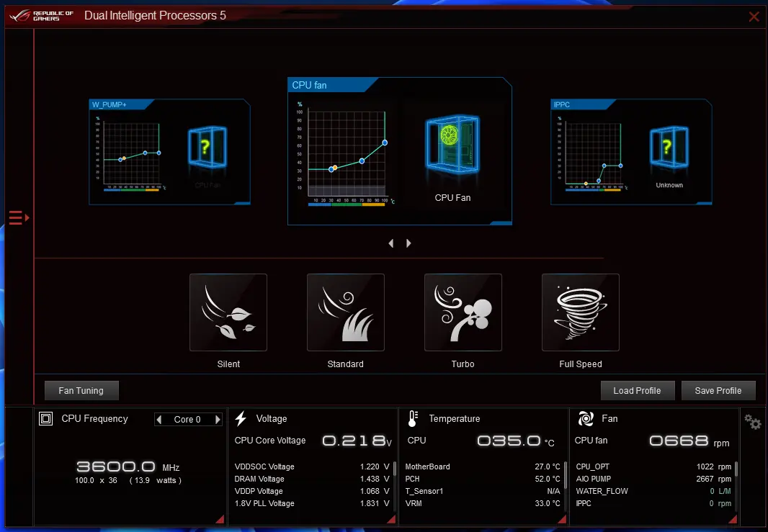This screenshot has height=532, width=768.
Task: Click the IPPC Unknown chassis icon
Action: (669, 147)
